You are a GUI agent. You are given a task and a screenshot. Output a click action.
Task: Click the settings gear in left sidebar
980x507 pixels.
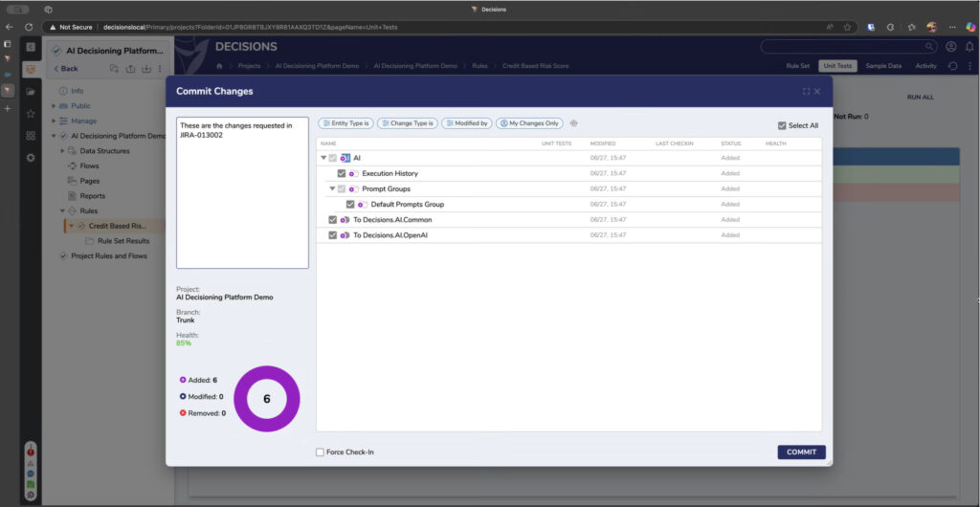pyautogui.click(x=31, y=157)
